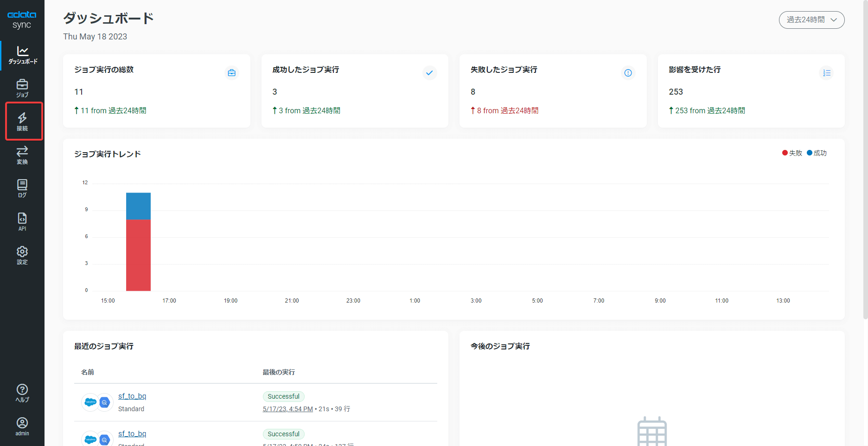Image resolution: width=868 pixels, height=446 pixels.
Task: Open the ログ (Logs) page
Action: tap(22, 188)
